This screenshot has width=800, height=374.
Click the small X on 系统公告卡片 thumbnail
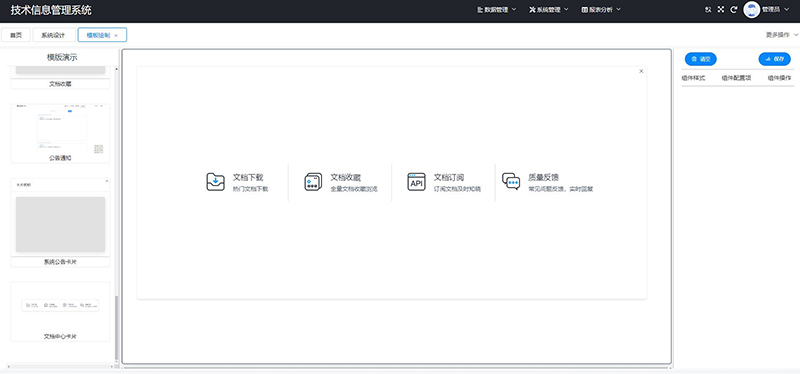point(107,181)
